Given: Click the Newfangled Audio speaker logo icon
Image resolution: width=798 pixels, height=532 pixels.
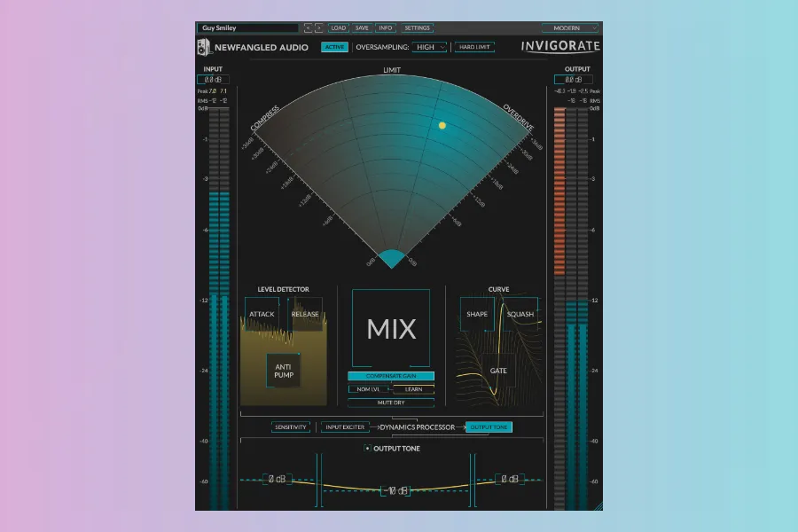Looking at the screenshot, I should point(203,47).
